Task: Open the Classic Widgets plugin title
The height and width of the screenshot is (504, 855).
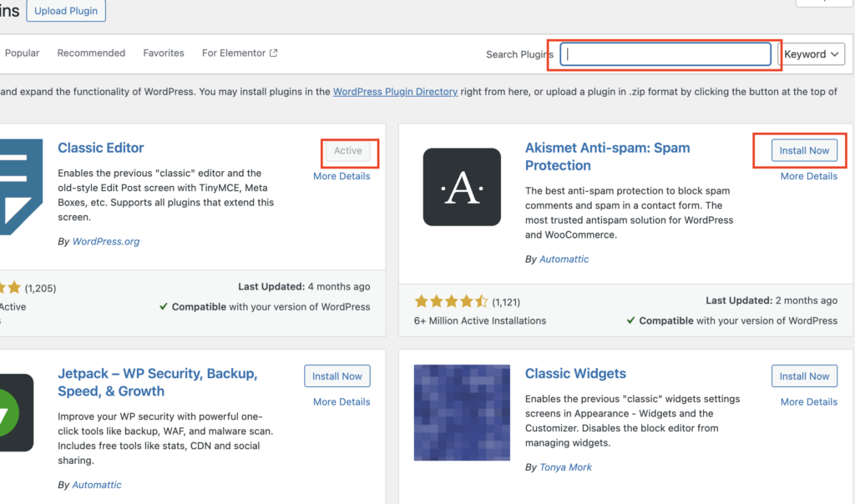Action: pos(575,373)
